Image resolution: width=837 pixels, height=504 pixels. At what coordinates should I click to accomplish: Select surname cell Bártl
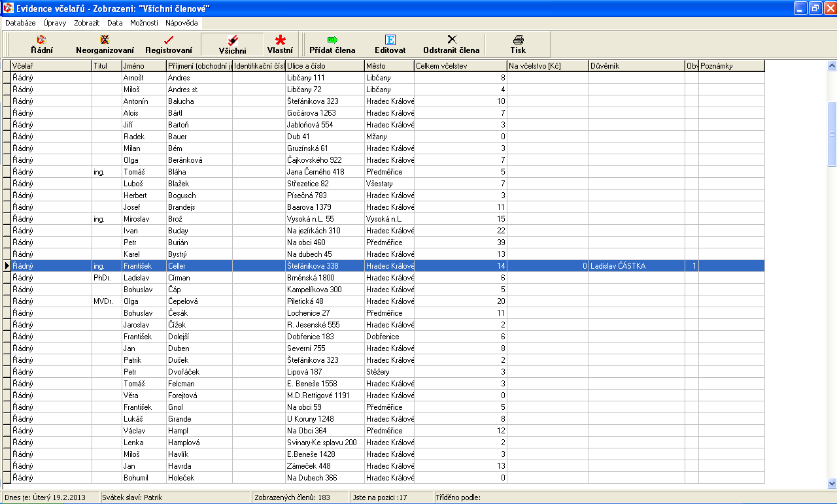point(199,113)
